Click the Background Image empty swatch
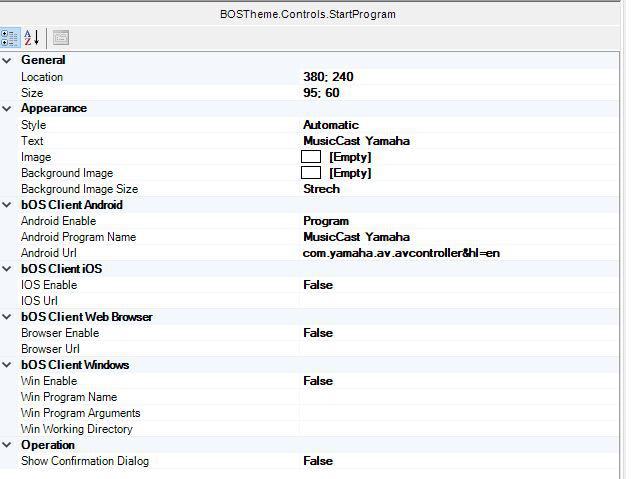This screenshot has height=479, width=631. (311, 173)
